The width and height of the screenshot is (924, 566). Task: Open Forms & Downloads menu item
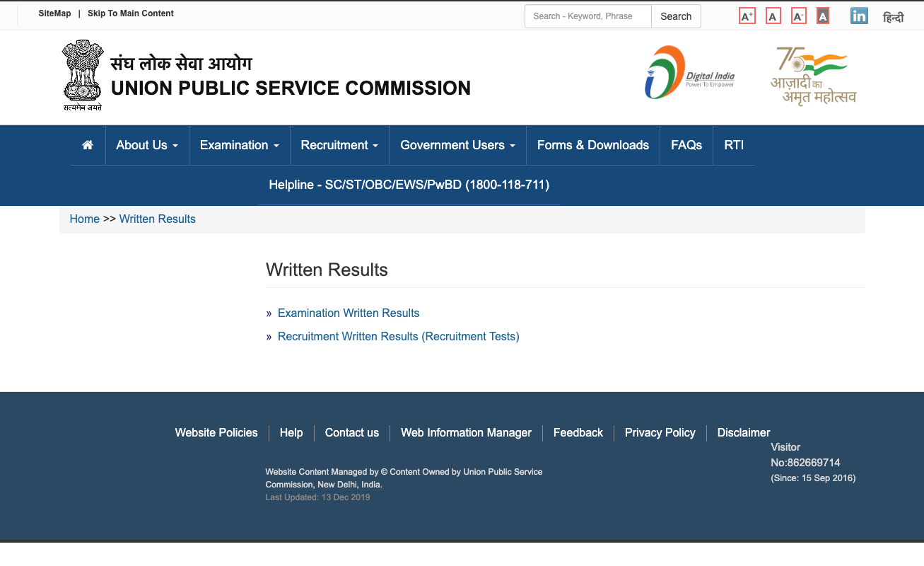coord(593,145)
